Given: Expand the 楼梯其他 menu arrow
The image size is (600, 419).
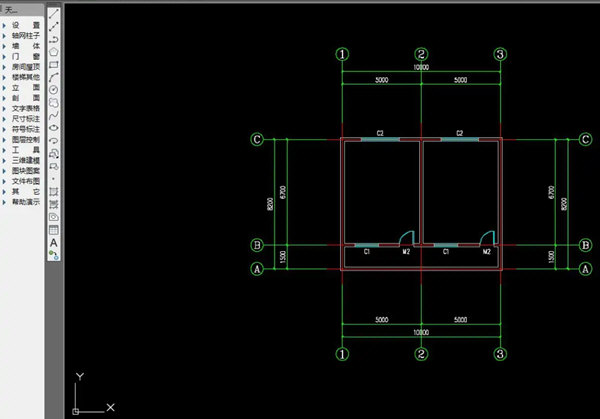Looking at the screenshot, I should 4,77.
